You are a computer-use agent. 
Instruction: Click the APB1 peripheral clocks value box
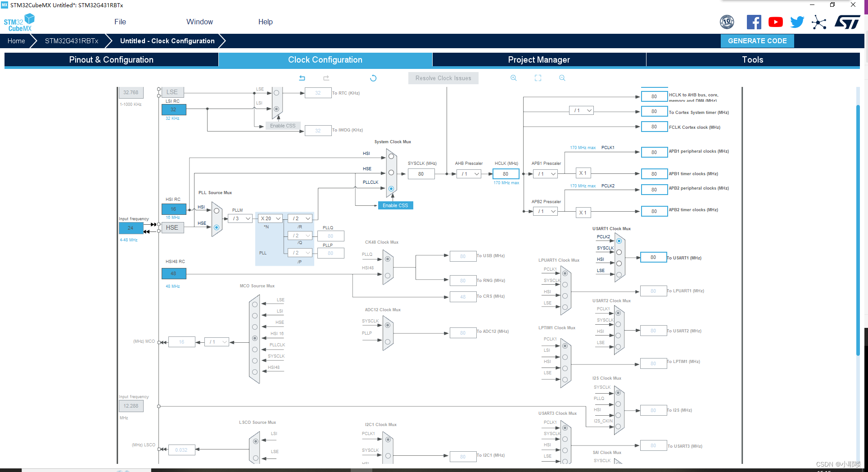pyautogui.click(x=654, y=152)
